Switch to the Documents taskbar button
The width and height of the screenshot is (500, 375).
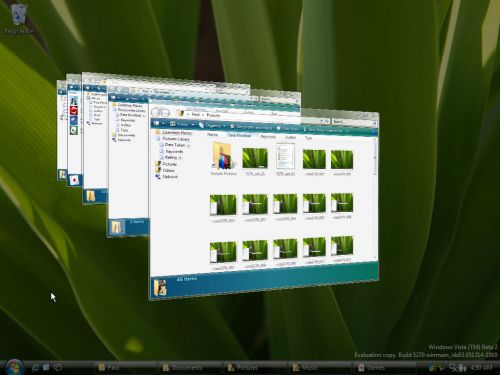tap(183, 368)
